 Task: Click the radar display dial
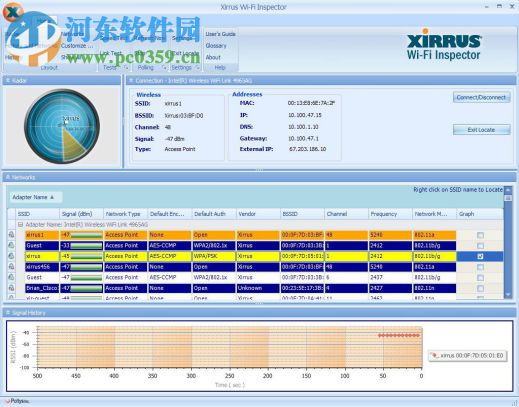click(62, 126)
